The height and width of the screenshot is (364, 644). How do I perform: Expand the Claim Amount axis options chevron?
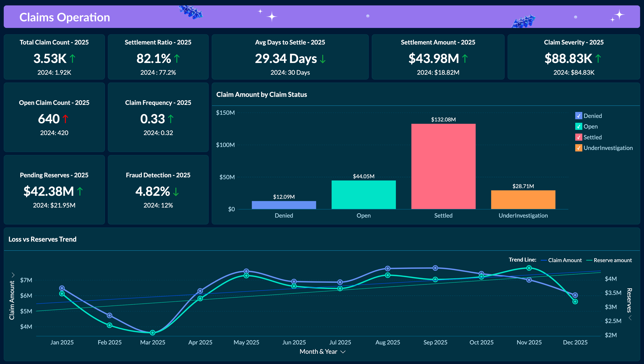13,275
